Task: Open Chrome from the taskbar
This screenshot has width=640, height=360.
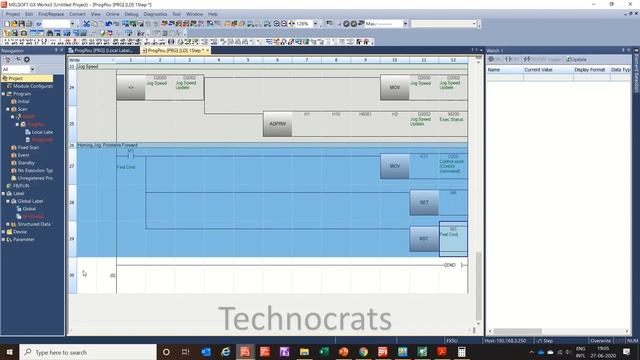Action: 363,352
